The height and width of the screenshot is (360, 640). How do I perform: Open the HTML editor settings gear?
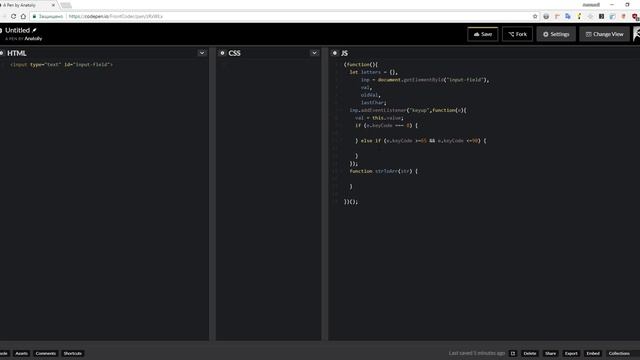click(x=2, y=53)
